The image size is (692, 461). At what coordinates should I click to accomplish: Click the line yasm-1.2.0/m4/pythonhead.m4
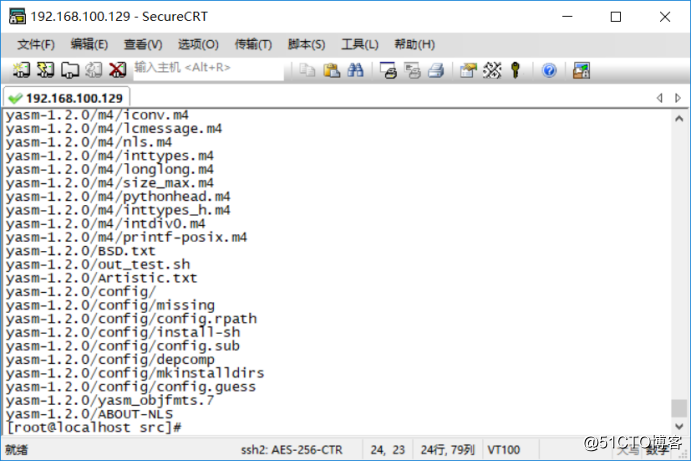(118, 196)
